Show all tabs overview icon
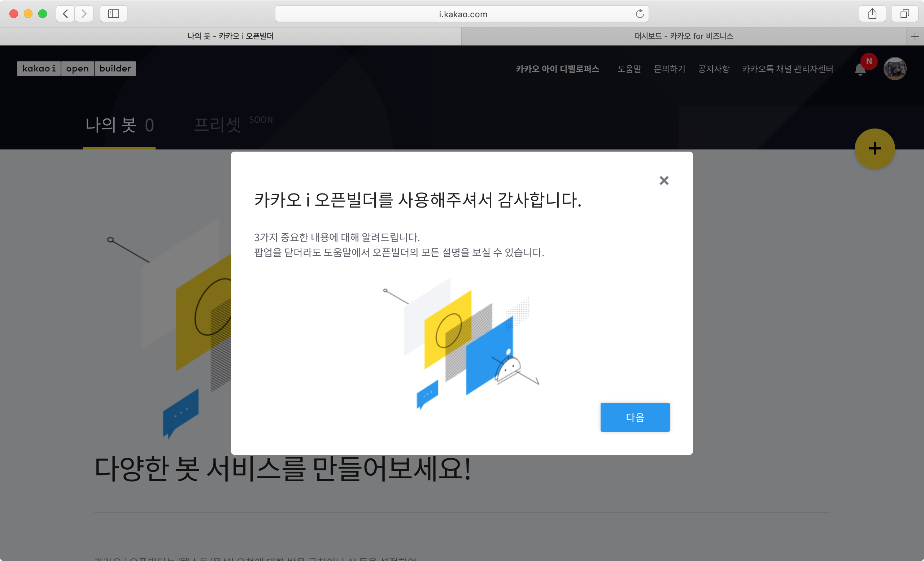The width and height of the screenshot is (924, 561). (905, 14)
